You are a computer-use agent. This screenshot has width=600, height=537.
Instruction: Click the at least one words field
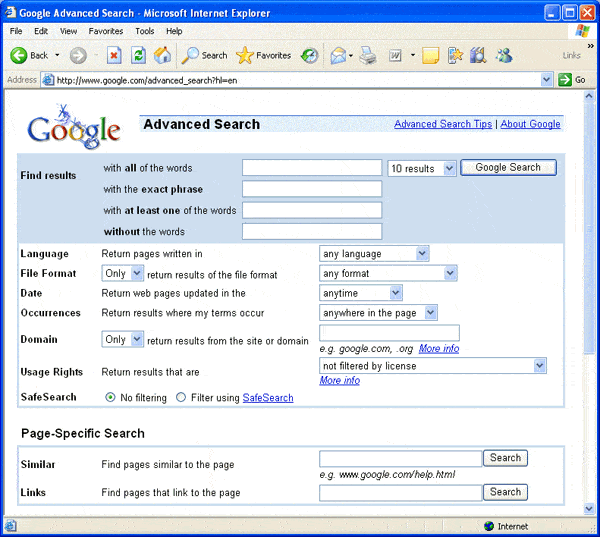coord(312,210)
